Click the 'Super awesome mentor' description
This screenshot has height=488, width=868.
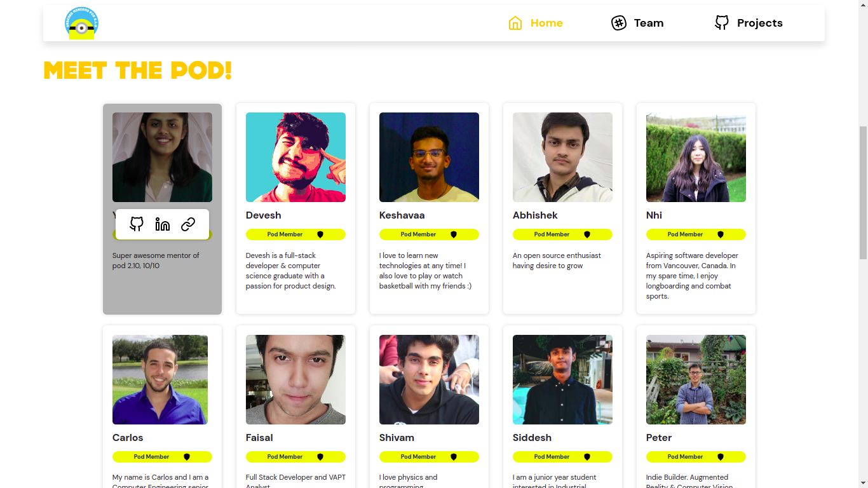(156, 261)
